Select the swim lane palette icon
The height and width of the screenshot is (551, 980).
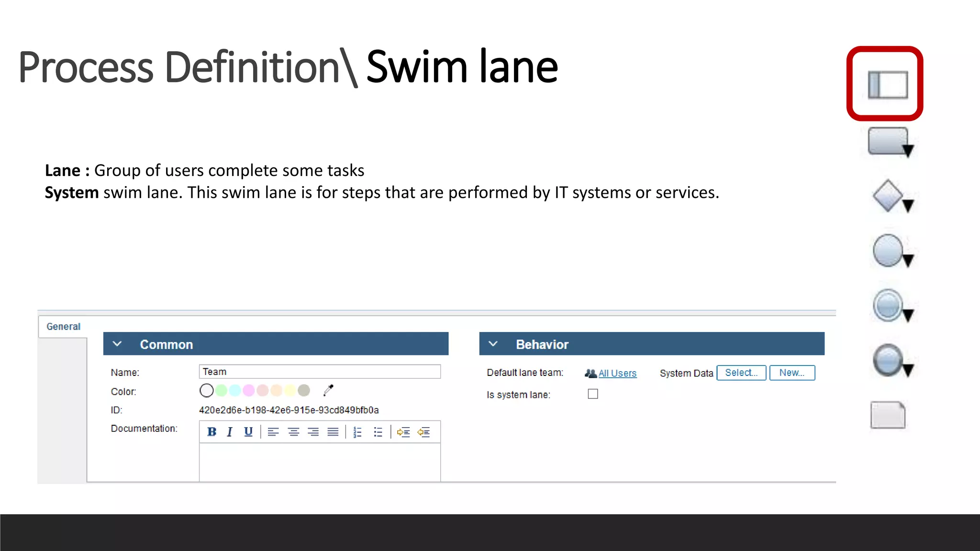[x=888, y=85]
